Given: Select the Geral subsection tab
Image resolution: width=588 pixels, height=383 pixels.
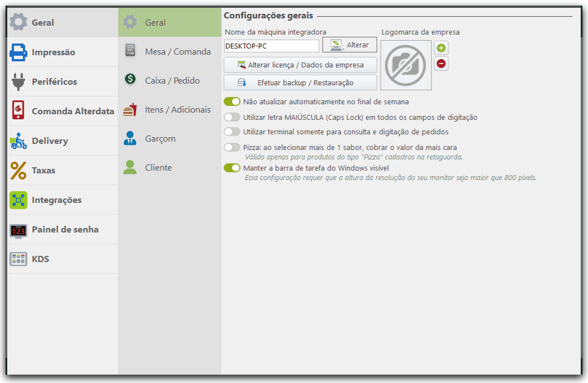Looking at the screenshot, I should (x=170, y=22).
